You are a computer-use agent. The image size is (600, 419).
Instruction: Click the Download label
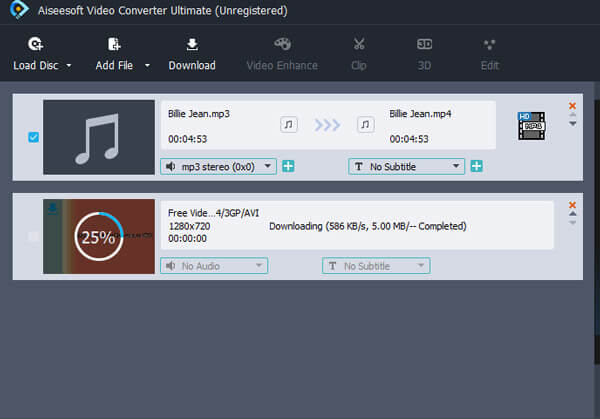tap(192, 66)
